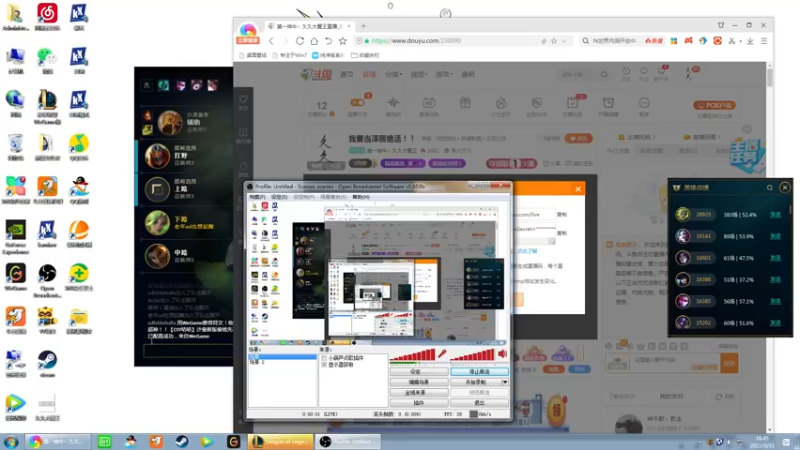The width and height of the screenshot is (800, 450).
Task: Click the OBS Settings (设定) button
Action: click(x=419, y=372)
